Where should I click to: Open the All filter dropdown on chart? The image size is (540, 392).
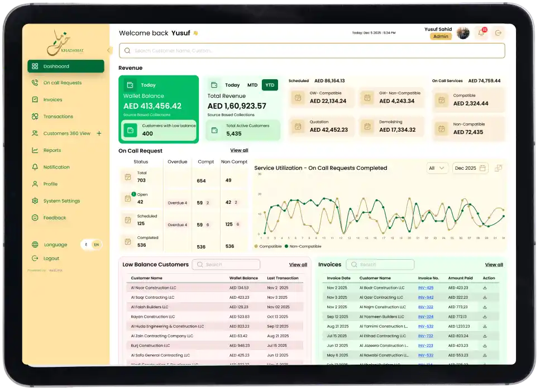[x=437, y=168]
